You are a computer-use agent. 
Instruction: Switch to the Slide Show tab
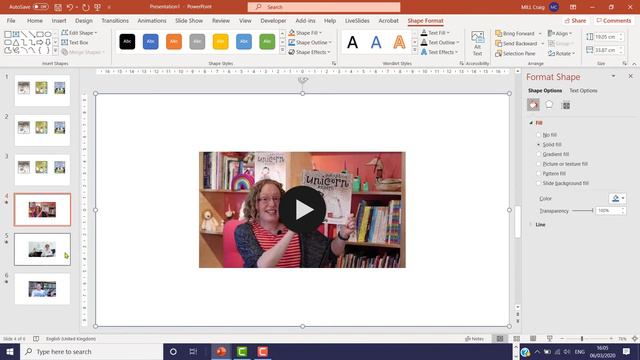click(189, 20)
